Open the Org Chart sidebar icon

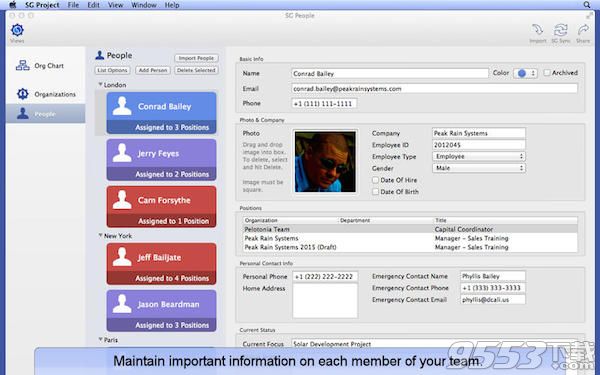click(23, 65)
